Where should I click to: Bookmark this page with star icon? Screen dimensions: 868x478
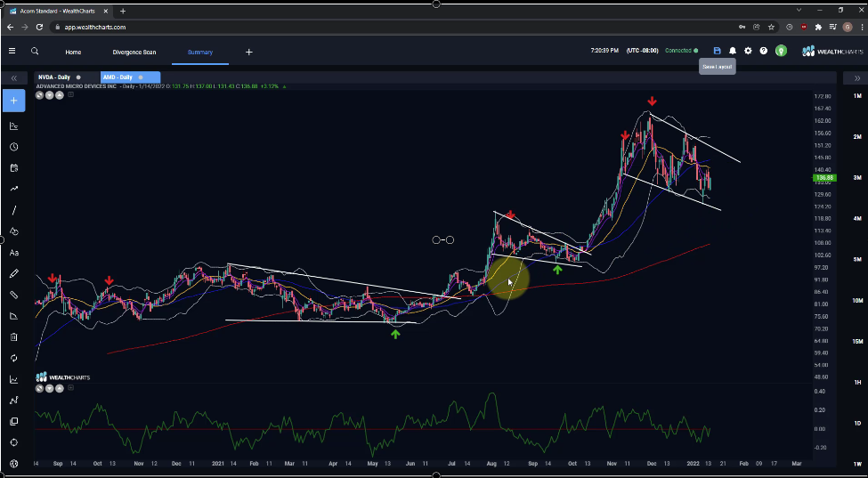click(x=771, y=27)
